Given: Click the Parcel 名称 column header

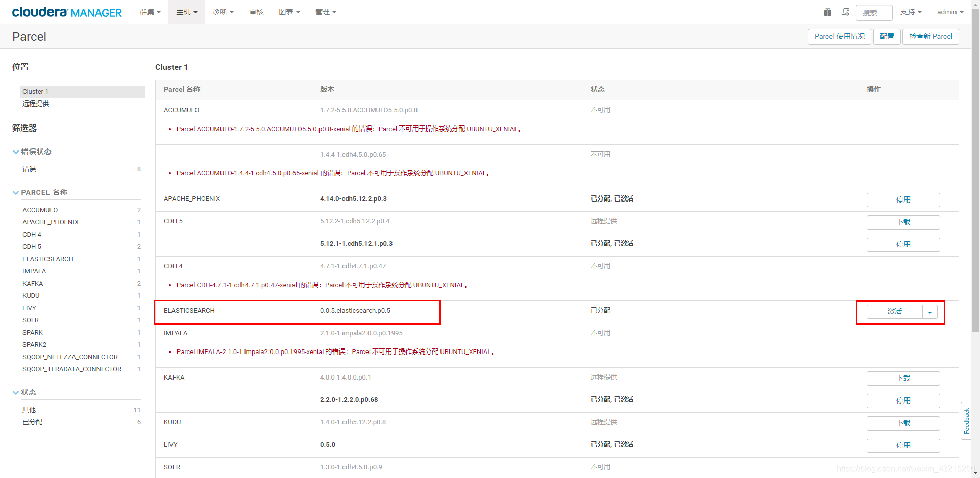Looking at the screenshot, I should [182, 89].
